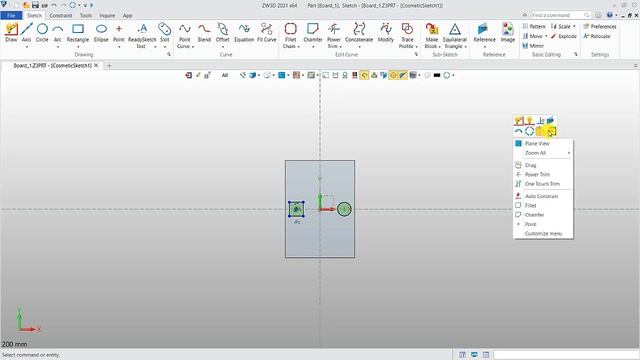Pick the Ellipse tool

click(101, 33)
